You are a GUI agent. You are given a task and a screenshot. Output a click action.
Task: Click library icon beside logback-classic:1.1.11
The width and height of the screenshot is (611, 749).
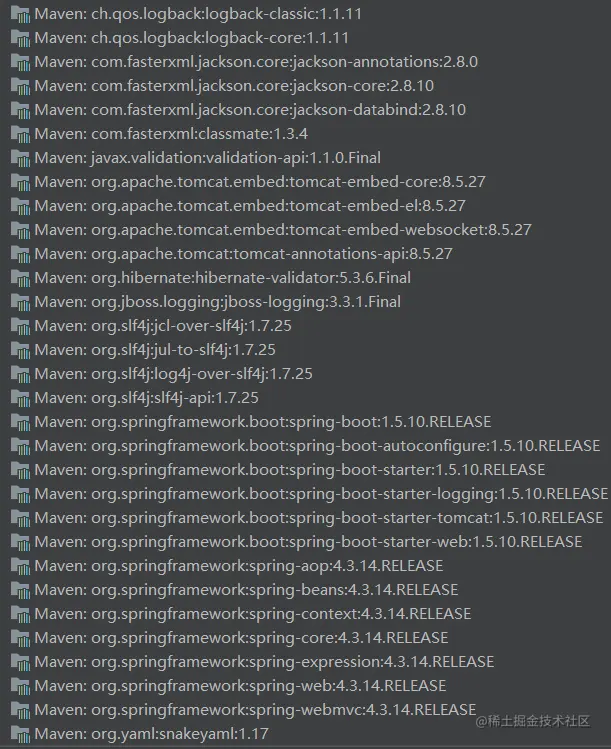click(20, 14)
